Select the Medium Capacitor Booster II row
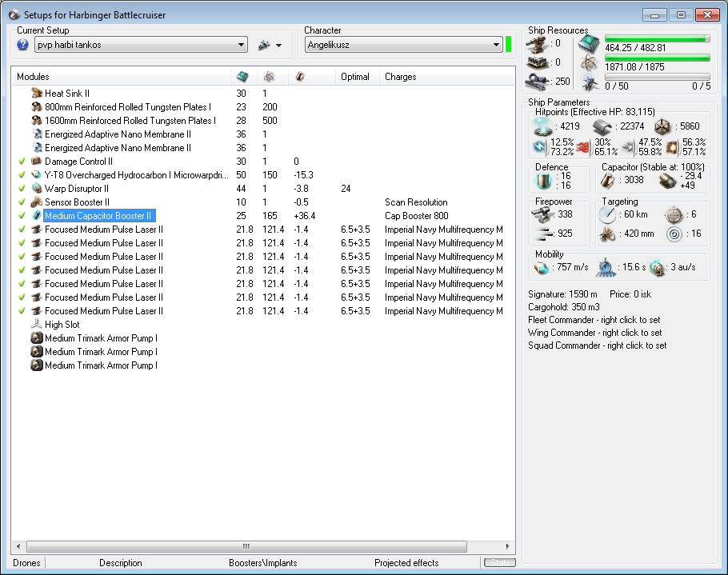This screenshot has height=575, width=728. coord(262,215)
